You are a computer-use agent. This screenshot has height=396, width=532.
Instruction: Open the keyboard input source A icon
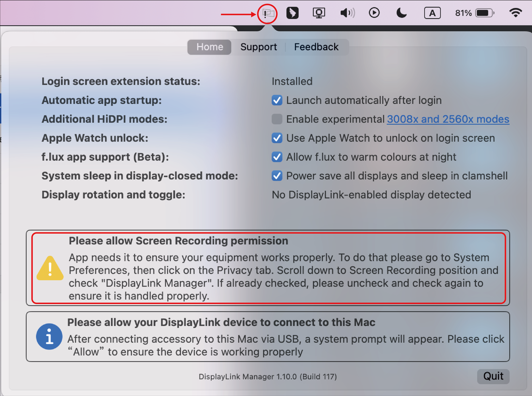tap(432, 13)
